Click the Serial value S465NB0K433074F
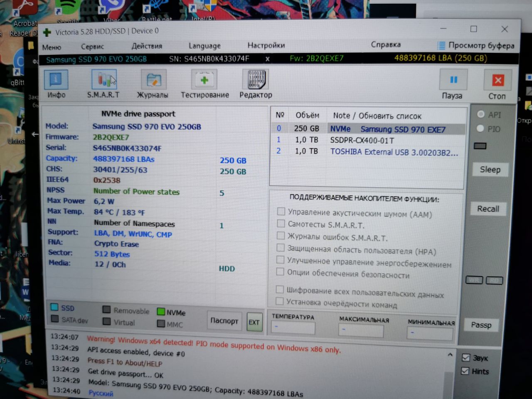 [x=127, y=148]
